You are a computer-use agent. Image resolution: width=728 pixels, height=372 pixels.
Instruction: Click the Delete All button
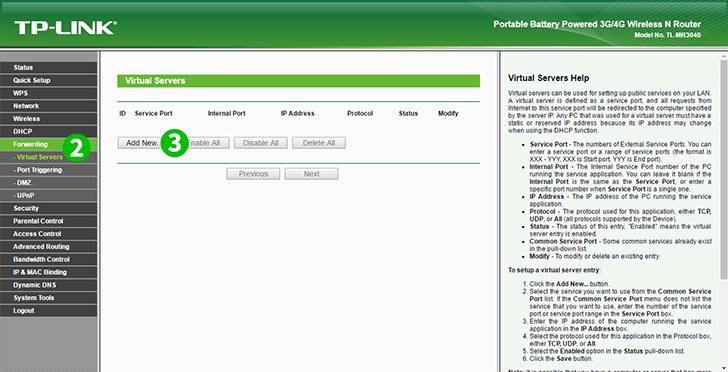(318, 143)
